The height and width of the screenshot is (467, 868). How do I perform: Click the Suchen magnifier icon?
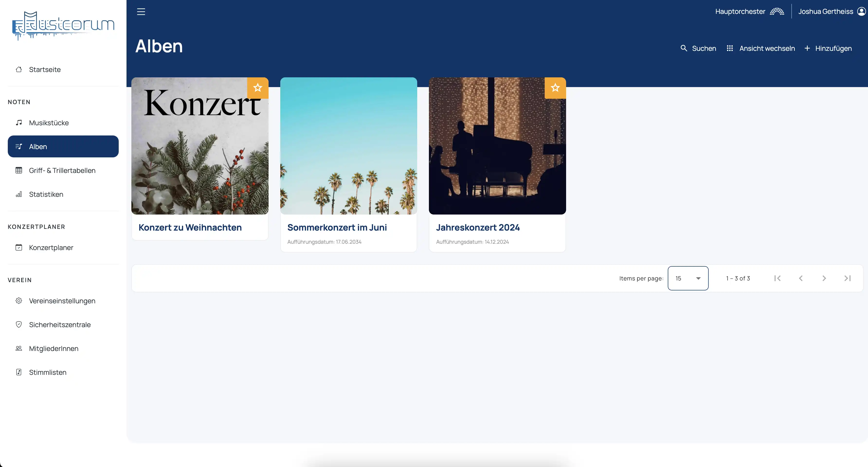(684, 48)
